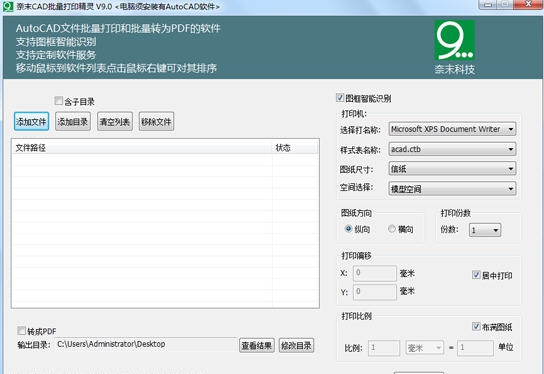Click the 修改目录 button
The height and width of the screenshot is (374, 544).
(x=296, y=346)
